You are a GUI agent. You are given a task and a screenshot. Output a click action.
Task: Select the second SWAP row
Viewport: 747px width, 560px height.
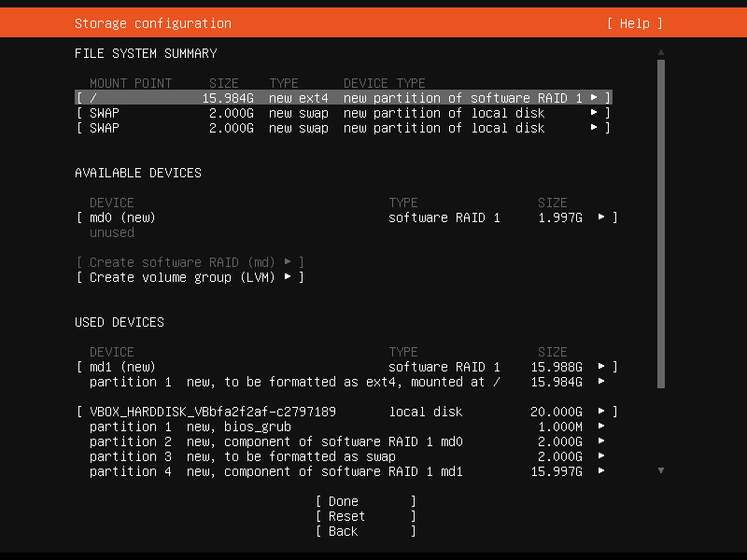[x=343, y=128]
